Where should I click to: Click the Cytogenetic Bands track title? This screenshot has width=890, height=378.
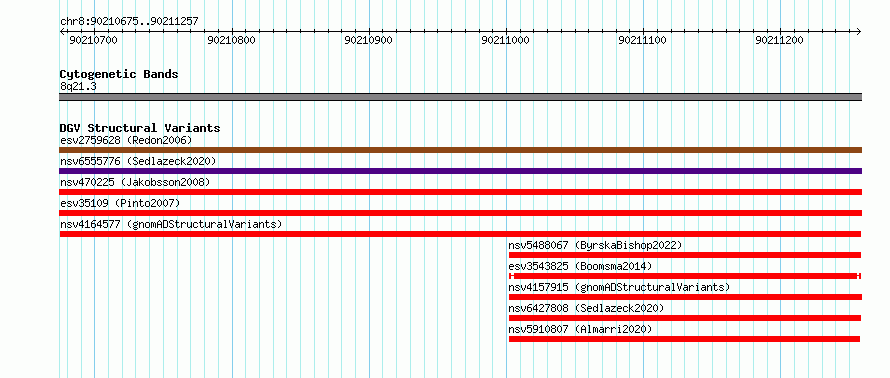click(x=119, y=74)
